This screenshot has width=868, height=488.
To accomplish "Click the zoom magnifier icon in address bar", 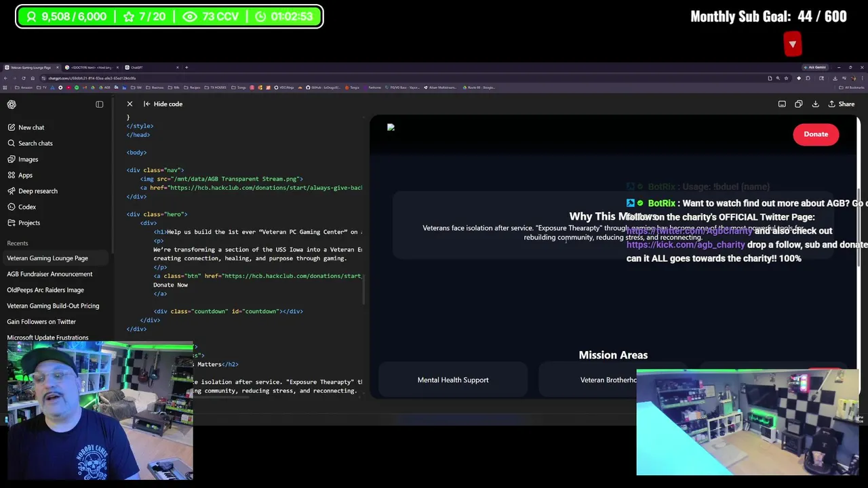I will tap(778, 78).
